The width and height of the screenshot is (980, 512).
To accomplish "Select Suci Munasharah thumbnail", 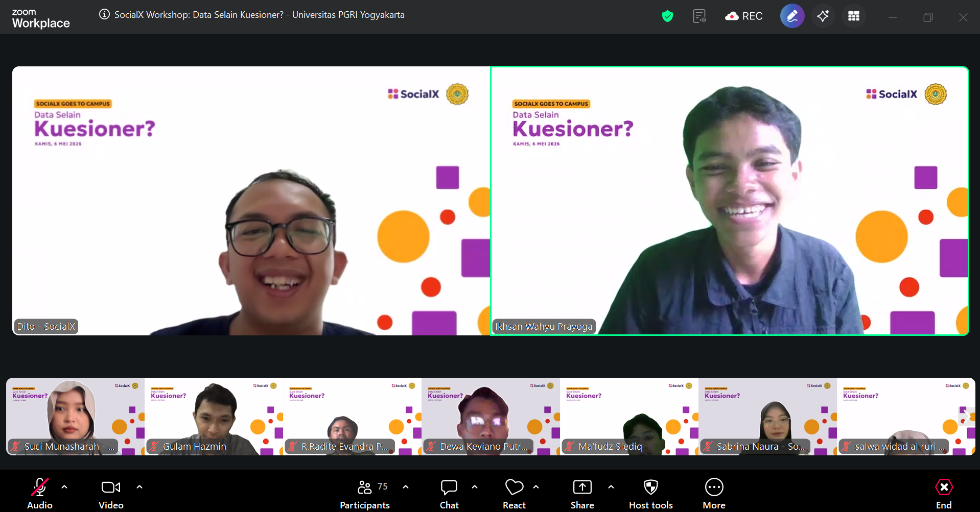I will [x=75, y=417].
